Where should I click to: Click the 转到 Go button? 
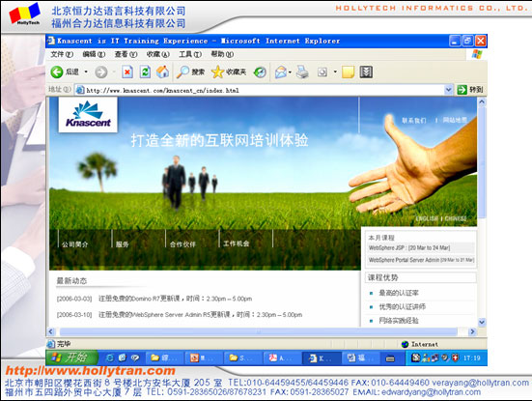pyautogui.click(x=470, y=90)
